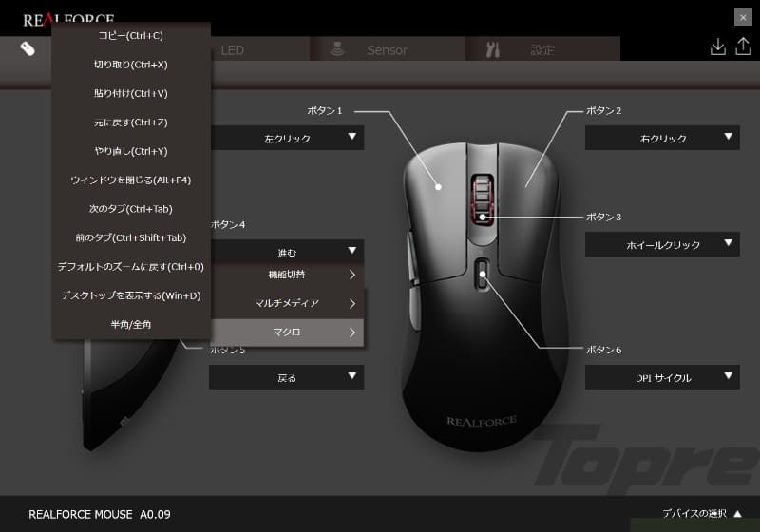Viewport: 760px width, 532px height.
Task: Select 次のタブ(Ctrl+Tab) macro
Action: (x=131, y=209)
